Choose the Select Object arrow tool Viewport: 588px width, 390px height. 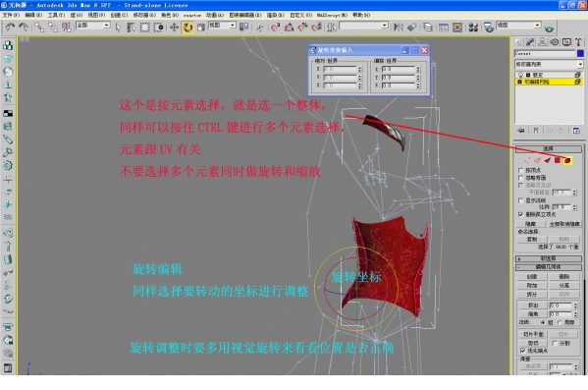pyautogui.click(x=118, y=28)
